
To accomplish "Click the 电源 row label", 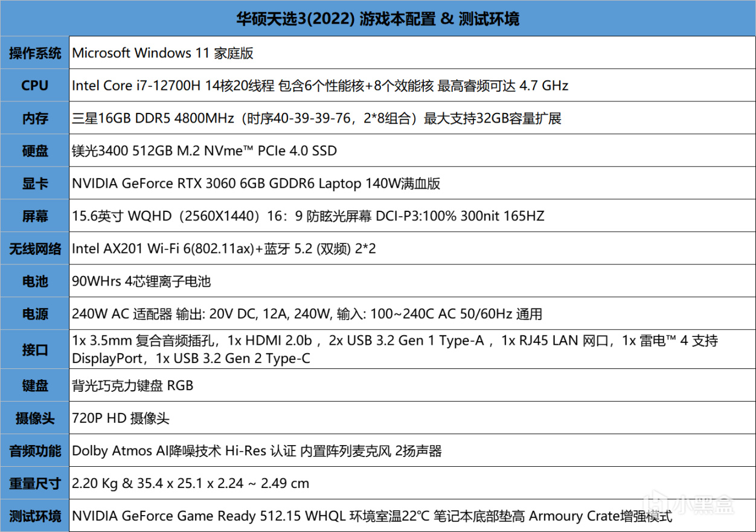I will 35,314.
